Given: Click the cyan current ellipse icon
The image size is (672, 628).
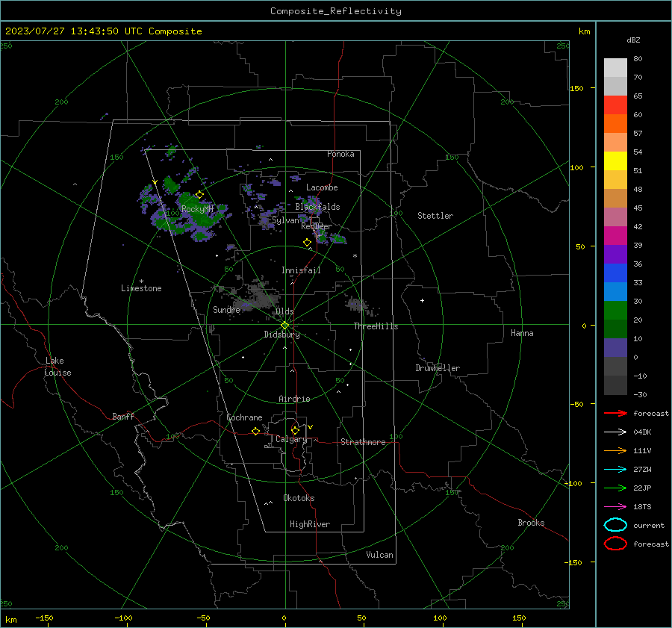Looking at the screenshot, I should (x=615, y=525).
